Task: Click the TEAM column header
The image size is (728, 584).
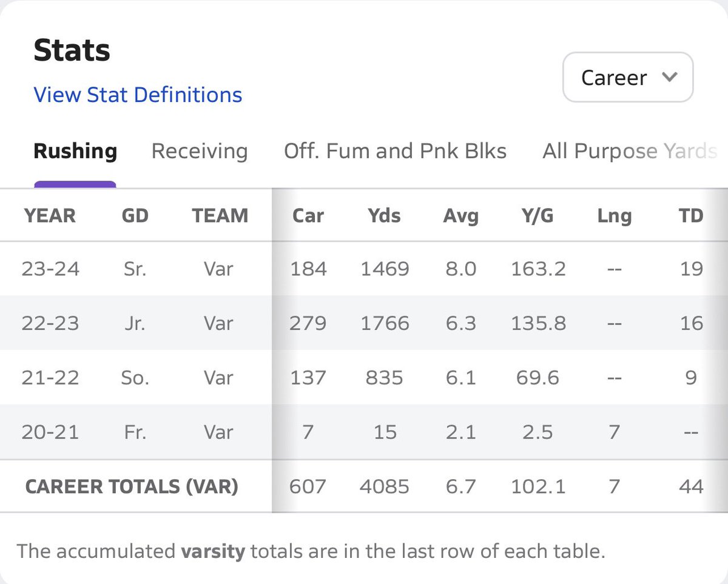Action: pos(220,215)
